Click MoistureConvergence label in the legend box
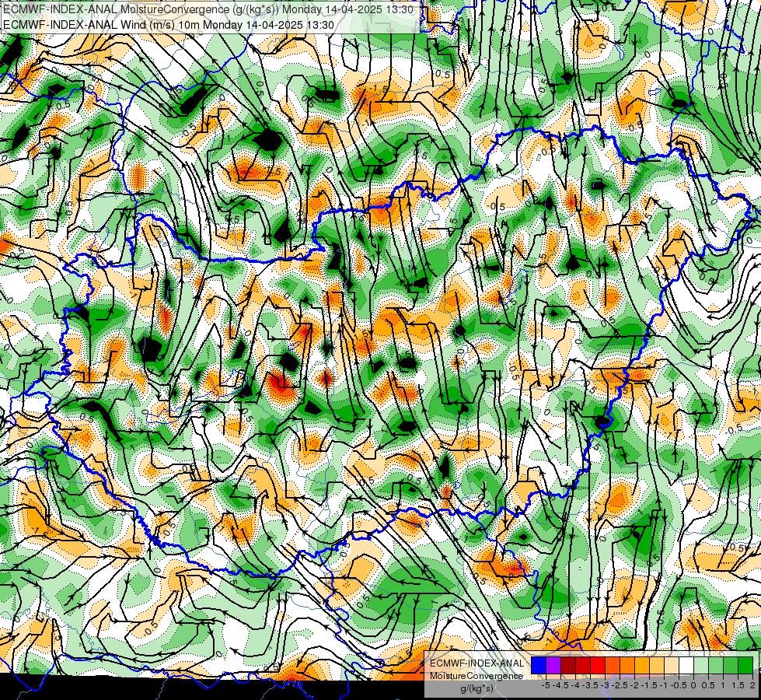This screenshot has width=761, height=700. pyautogui.click(x=476, y=676)
